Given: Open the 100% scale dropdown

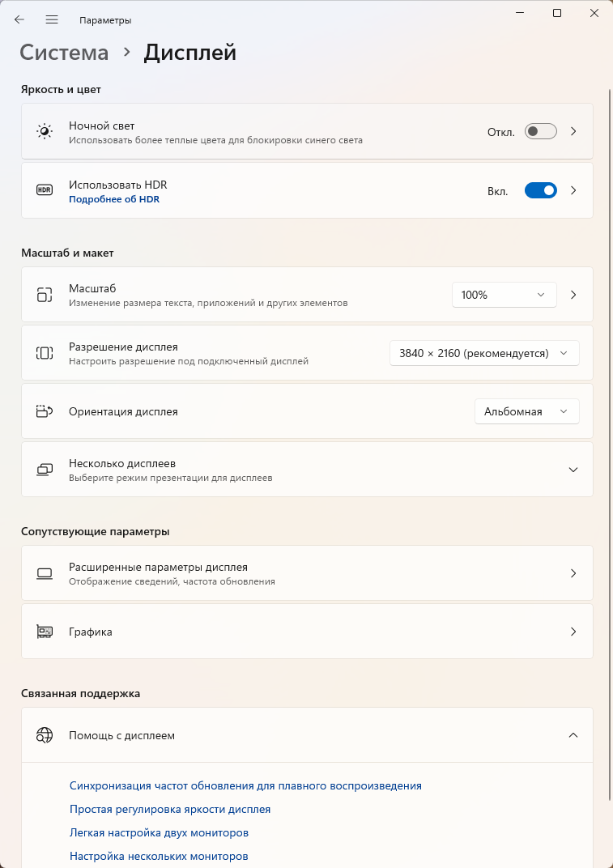Looking at the screenshot, I should coord(504,295).
